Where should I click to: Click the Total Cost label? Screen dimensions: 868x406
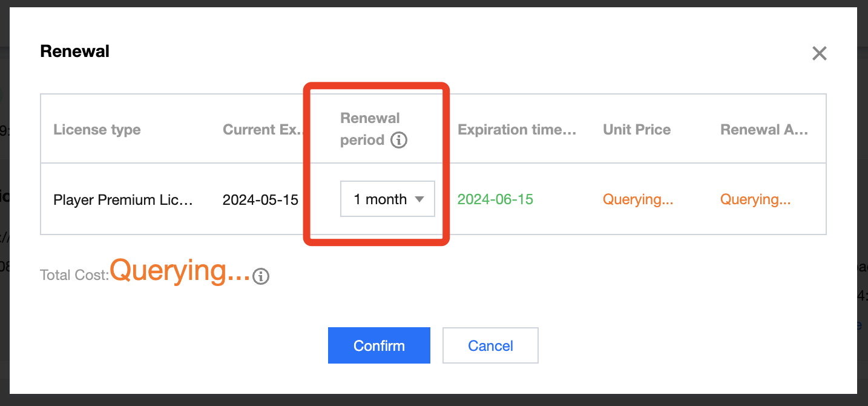pos(74,276)
